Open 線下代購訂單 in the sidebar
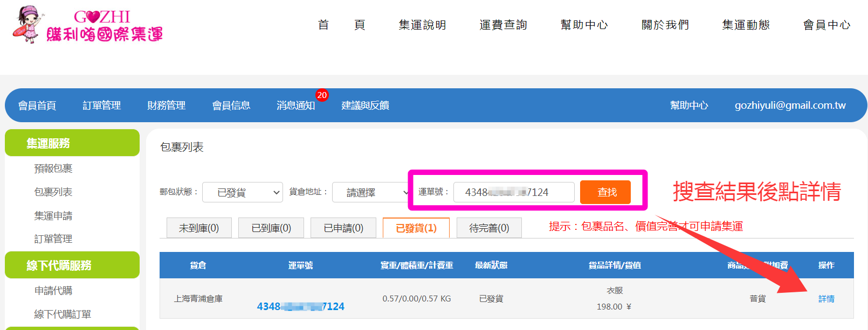 (x=63, y=314)
